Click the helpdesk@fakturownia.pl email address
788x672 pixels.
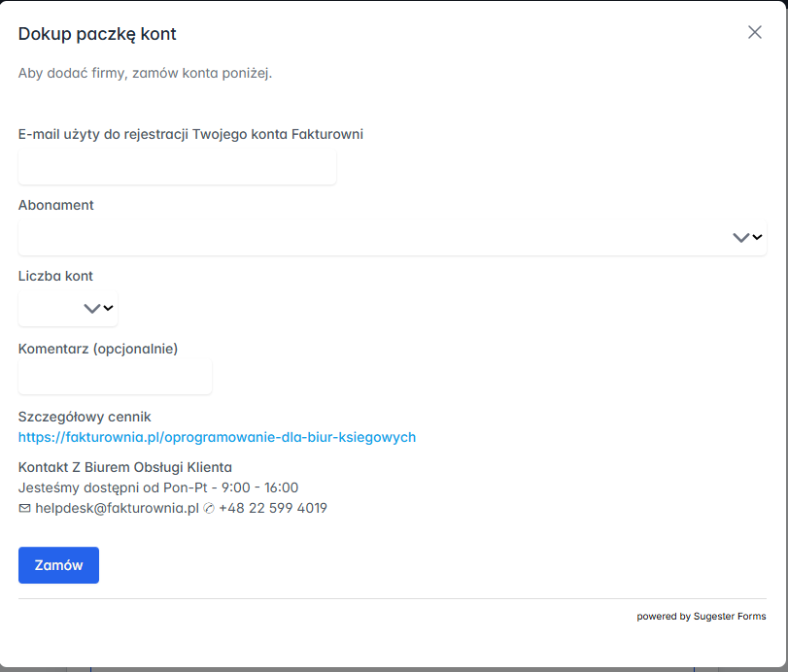[117, 508]
